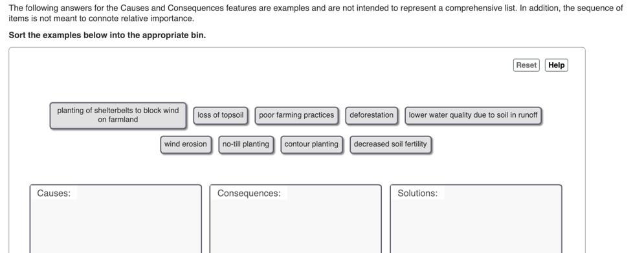Click the 'Sort the examples below' instruction

107,36
